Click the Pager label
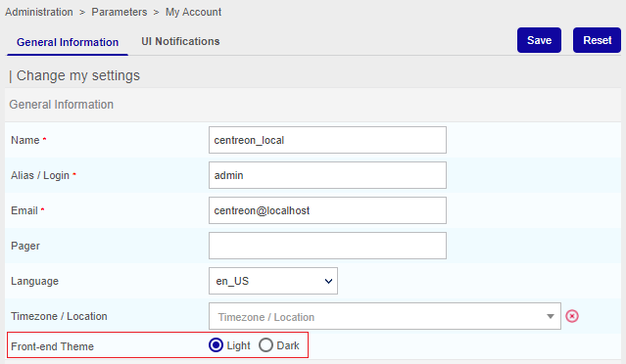Image resolution: width=626 pixels, height=364 pixels. (x=25, y=246)
